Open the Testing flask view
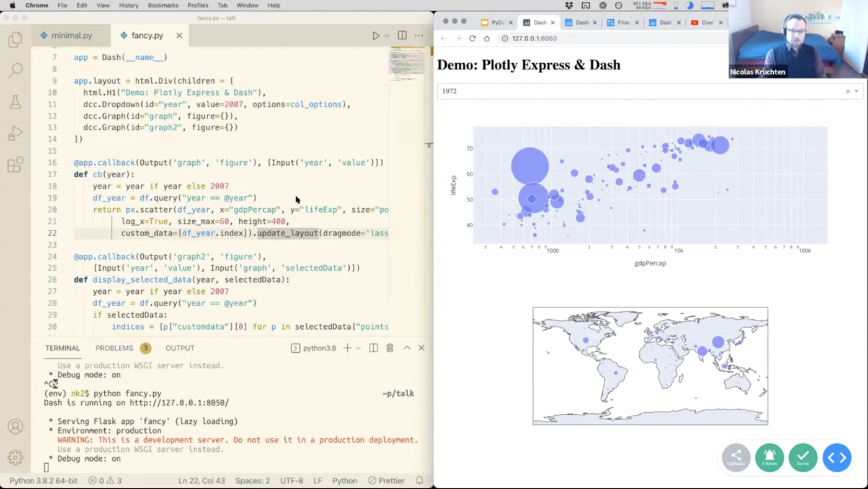Screen dimensions: 868x489 pyautogui.click(x=15, y=102)
